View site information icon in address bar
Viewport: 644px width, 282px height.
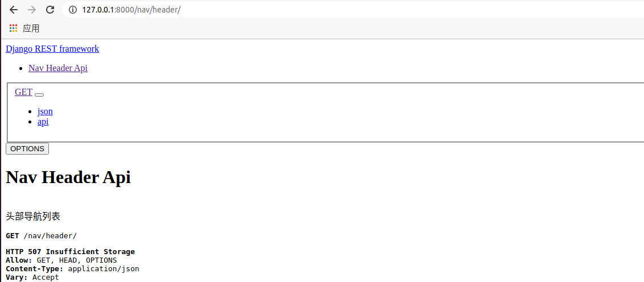click(73, 10)
